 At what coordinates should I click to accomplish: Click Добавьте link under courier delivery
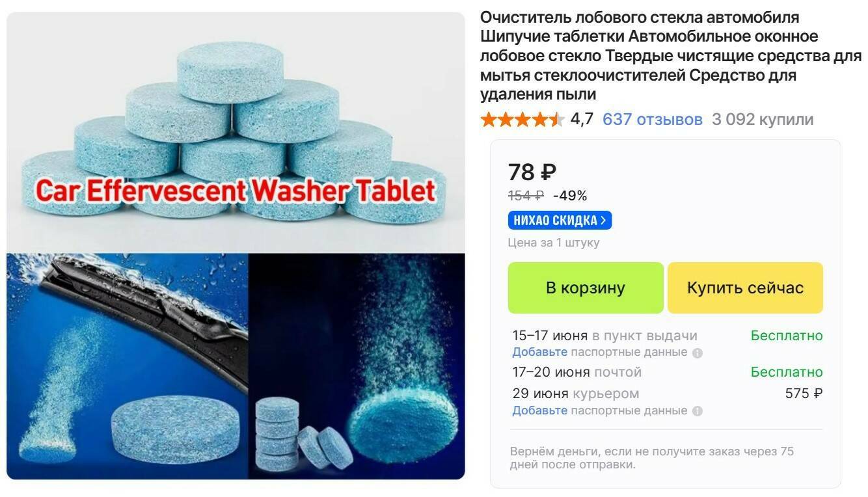pyautogui.click(x=539, y=410)
